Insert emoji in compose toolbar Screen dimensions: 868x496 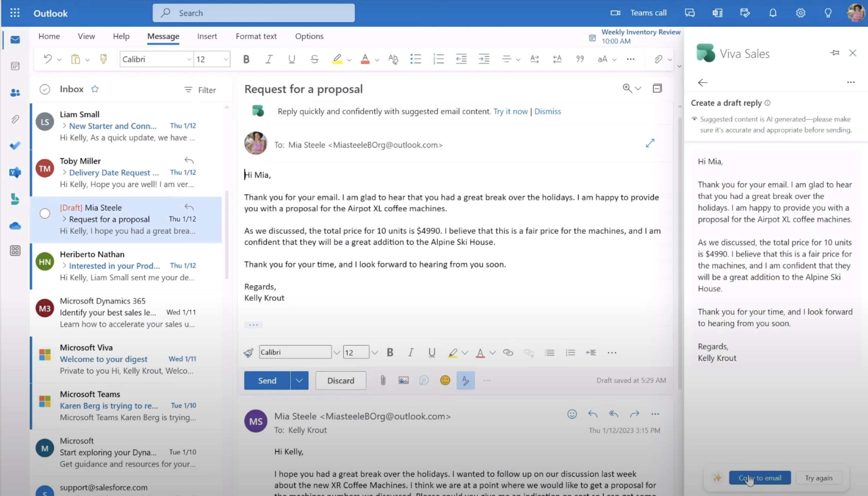coord(445,380)
